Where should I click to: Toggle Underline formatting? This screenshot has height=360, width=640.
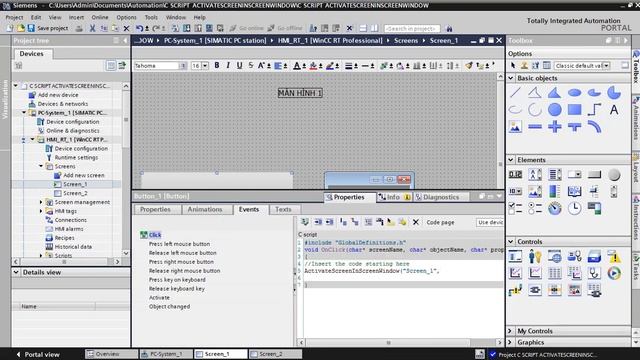coord(239,65)
